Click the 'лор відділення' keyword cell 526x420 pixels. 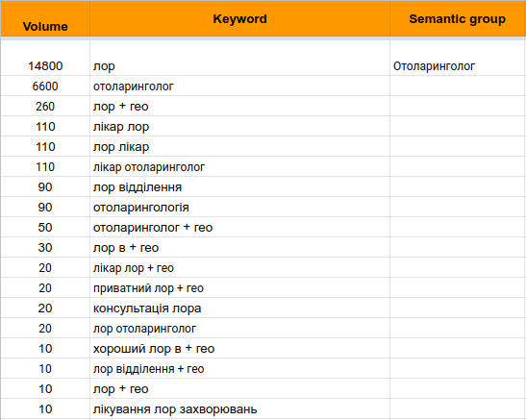coord(239,186)
